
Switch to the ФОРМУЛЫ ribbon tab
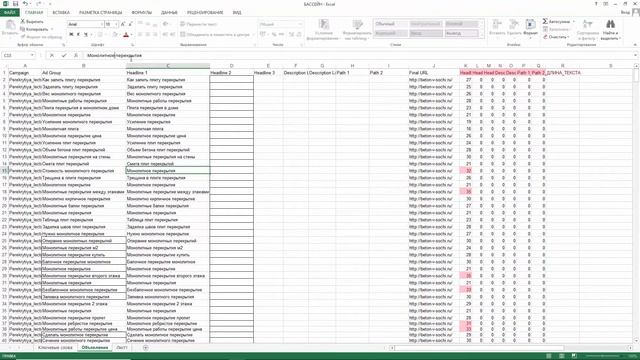[142, 13]
